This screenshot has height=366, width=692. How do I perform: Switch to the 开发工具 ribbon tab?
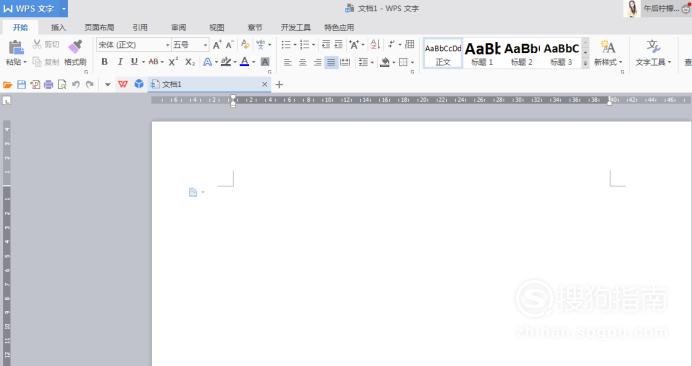click(x=295, y=27)
